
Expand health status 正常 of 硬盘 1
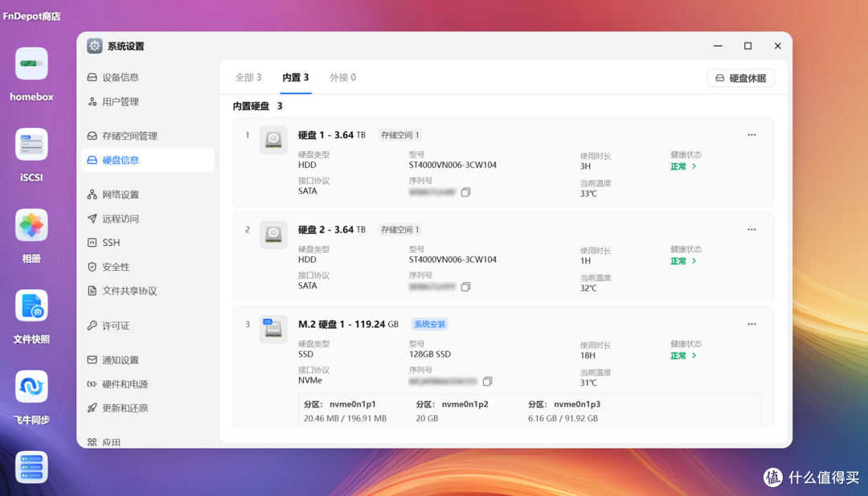[x=683, y=166]
